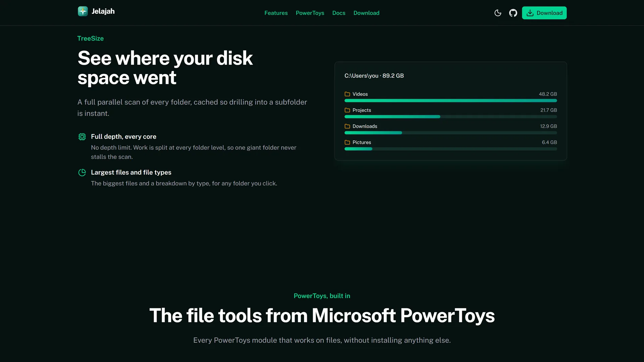Click the 'Pictures' folder label
The width and height of the screenshot is (644, 362).
[362, 142]
